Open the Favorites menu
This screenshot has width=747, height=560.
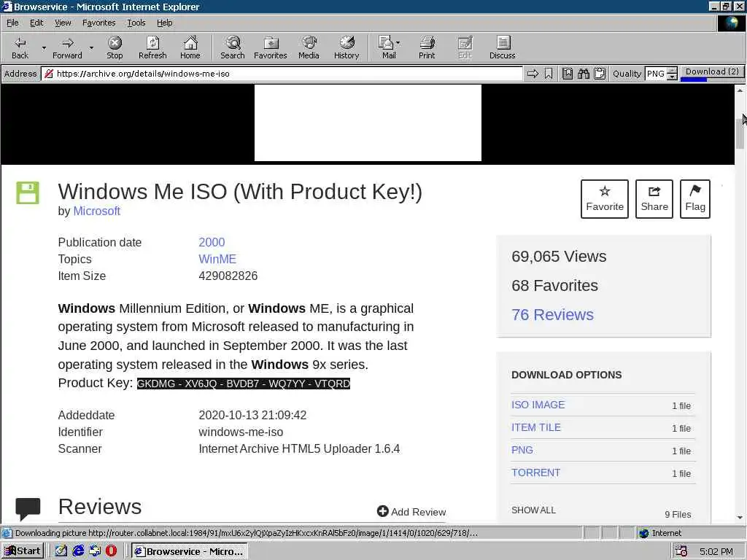[98, 23]
